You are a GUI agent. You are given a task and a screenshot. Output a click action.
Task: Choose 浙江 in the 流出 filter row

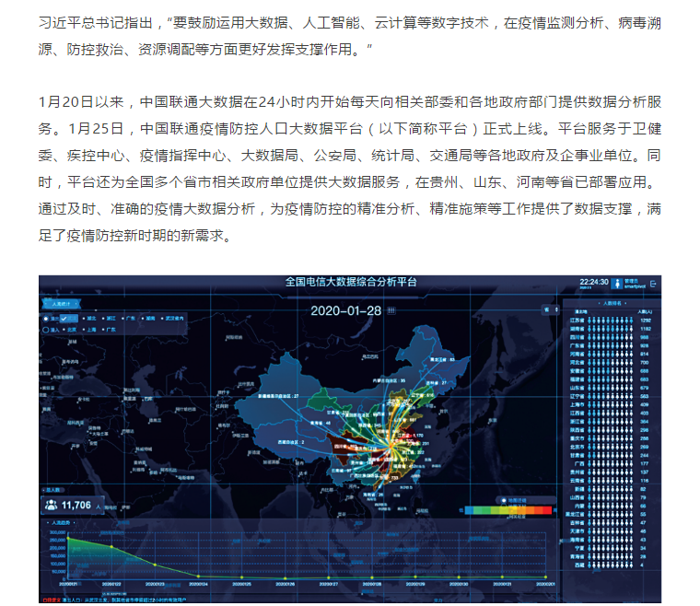[110, 319]
